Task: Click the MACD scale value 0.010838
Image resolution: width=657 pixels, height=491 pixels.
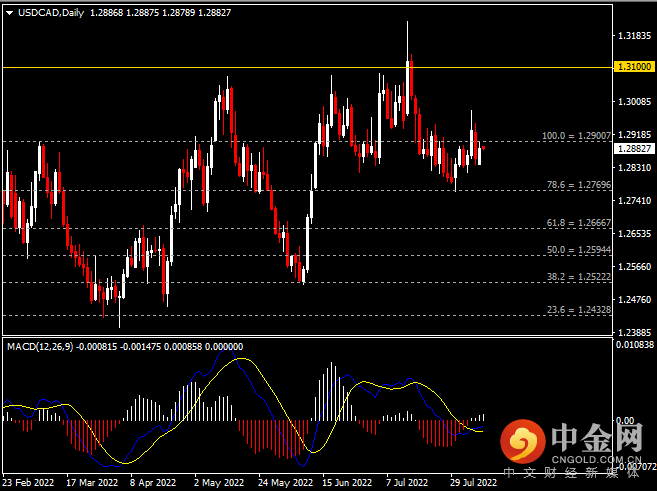Action: click(635, 345)
